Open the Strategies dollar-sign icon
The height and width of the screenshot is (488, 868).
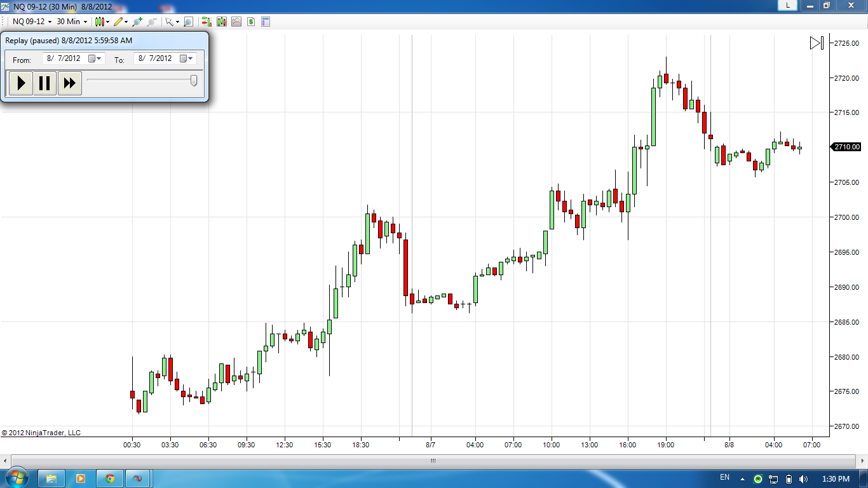(251, 22)
